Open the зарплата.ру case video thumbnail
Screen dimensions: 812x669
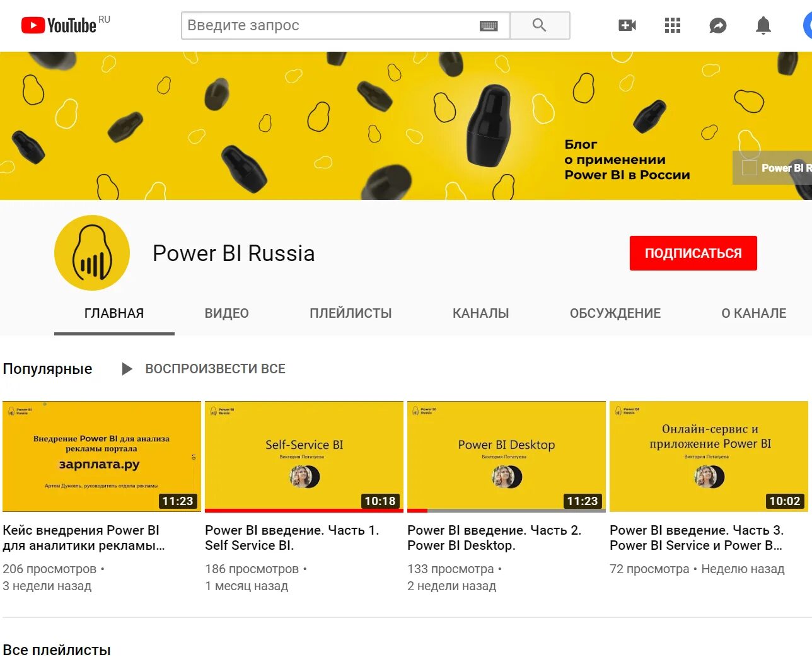101,457
